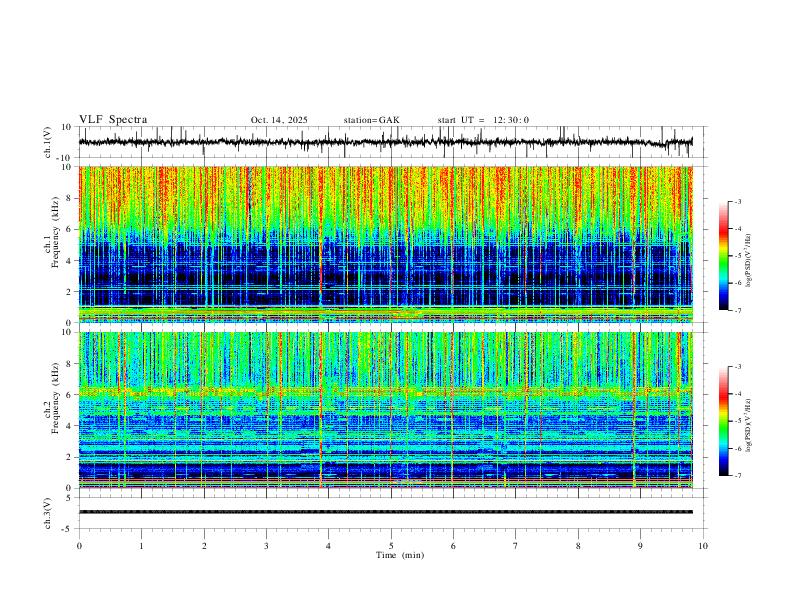
Task: Click the time axis tick label "5"
Action: [391, 546]
